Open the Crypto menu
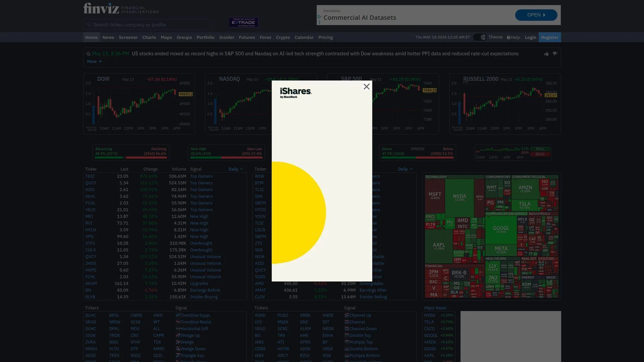This screenshot has height=362, width=644. click(x=283, y=37)
